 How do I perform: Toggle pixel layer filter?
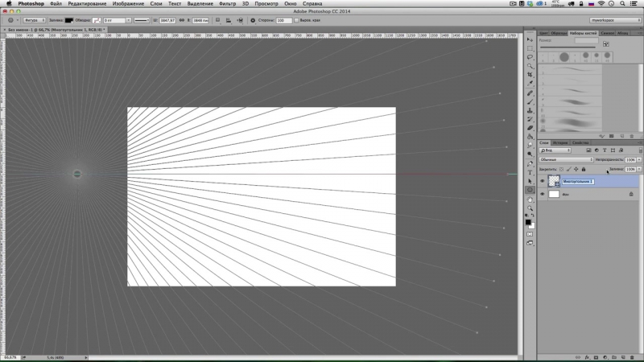[588, 150]
